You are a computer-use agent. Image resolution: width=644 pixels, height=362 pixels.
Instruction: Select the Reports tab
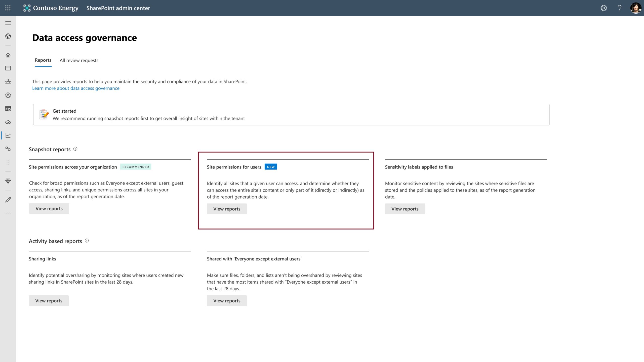(x=43, y=60)
